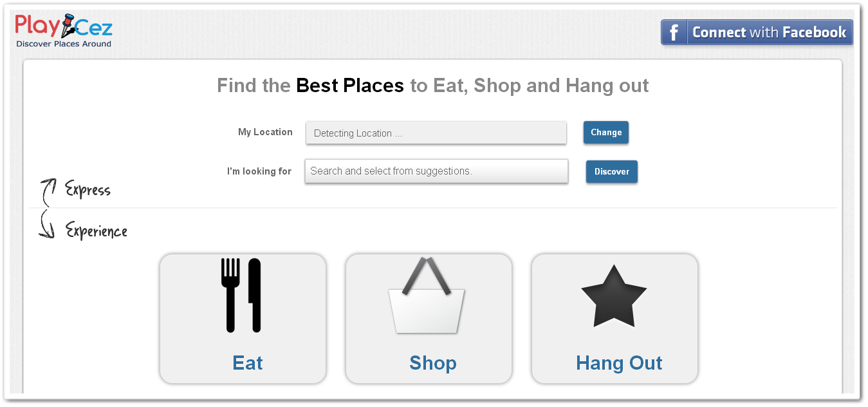Viewport: 868px width, 407px height.
Task: Hit the Discover button
Action: pyautogui.click(x=612, y=172)
